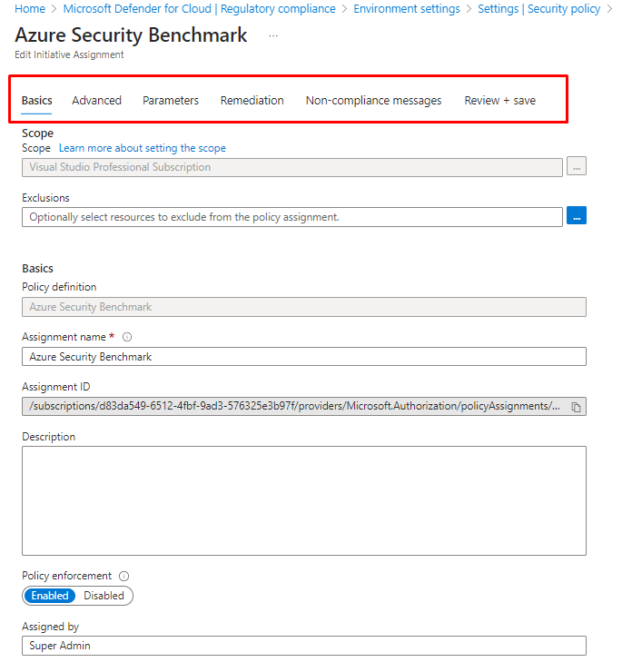
Task: Click the info icon beside Policy enforcement
Action: coord(124,576)
